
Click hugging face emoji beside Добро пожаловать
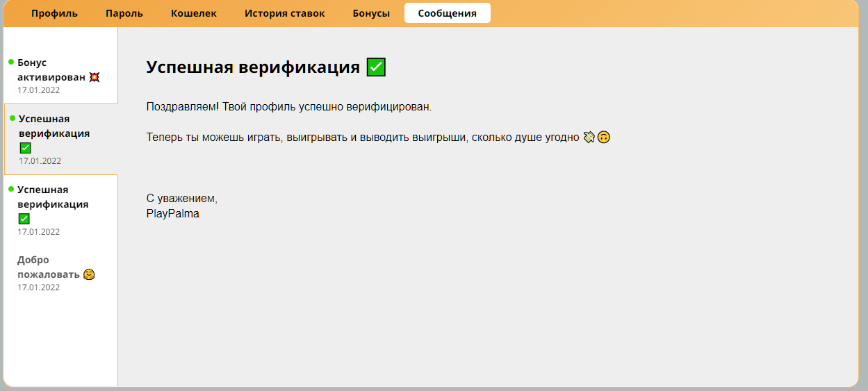pyautogui.click(x=89, y=274)
